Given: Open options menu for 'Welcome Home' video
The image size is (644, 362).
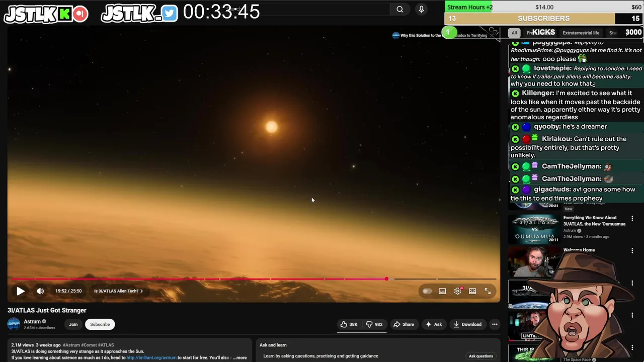Looking at the screenshot, I should click(x=632, y=250).
